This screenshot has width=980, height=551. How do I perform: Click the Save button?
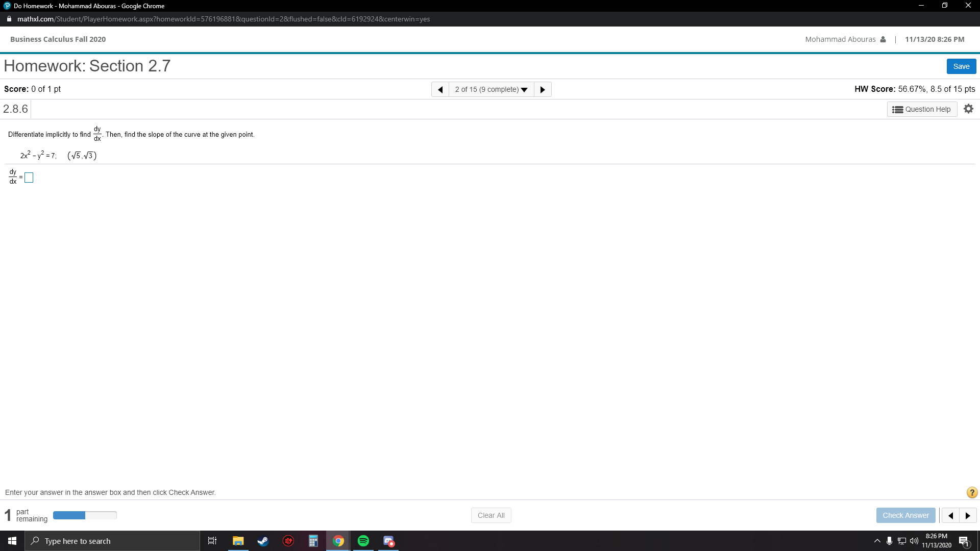click(961, 66)
